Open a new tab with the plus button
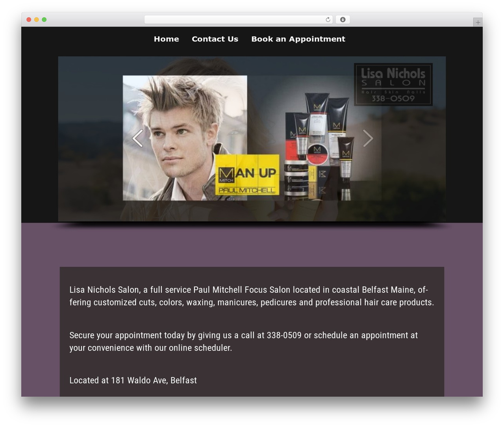Image resolution: width=504 pixels, height=427 pixels. point(478,22)
